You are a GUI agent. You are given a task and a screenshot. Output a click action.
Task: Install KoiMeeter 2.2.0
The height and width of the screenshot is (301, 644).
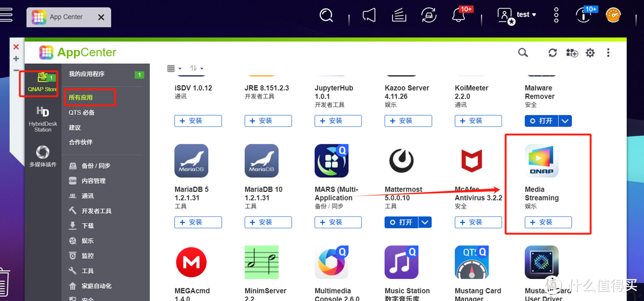(x=478, y=121)
